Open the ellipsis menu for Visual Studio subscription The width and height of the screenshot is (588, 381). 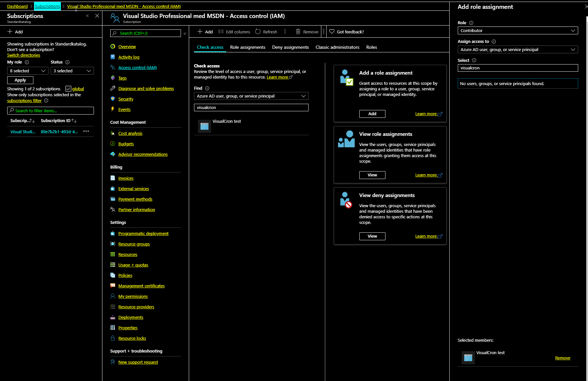click(x=86, y=131)
